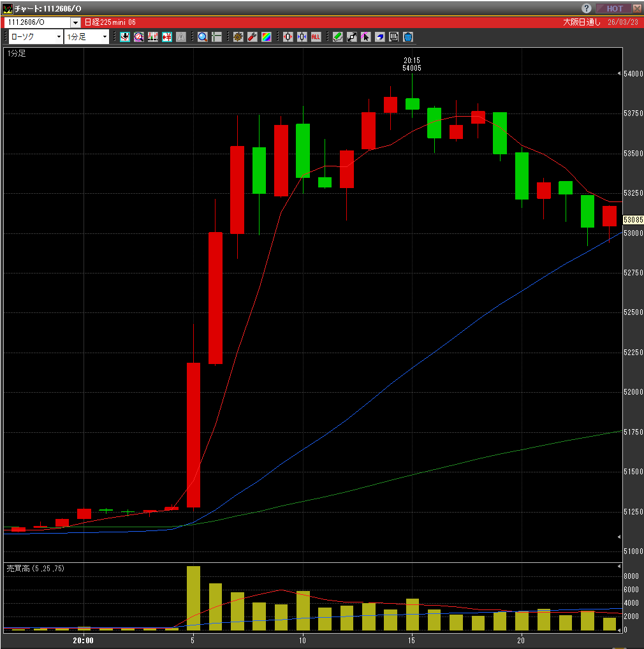
Task: Click the 大阪日通し session label
Action: 582,22
